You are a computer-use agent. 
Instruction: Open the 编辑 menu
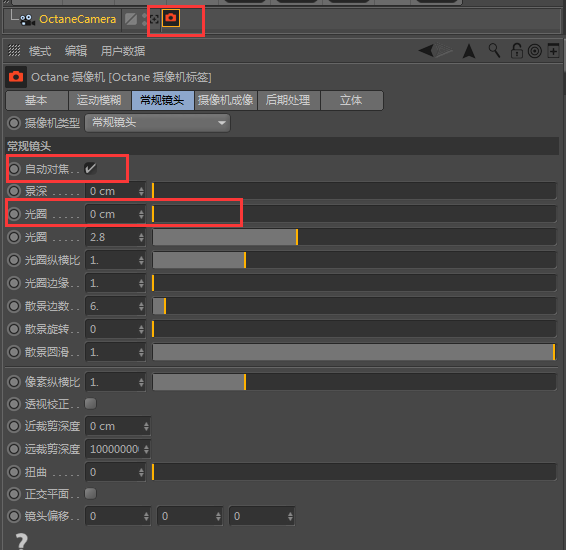[76, 51]
